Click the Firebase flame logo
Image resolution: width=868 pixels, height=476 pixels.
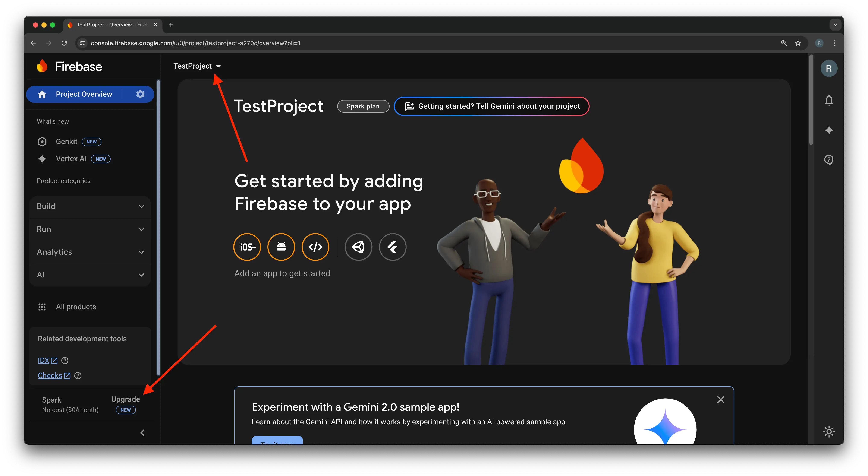point(42,66)
